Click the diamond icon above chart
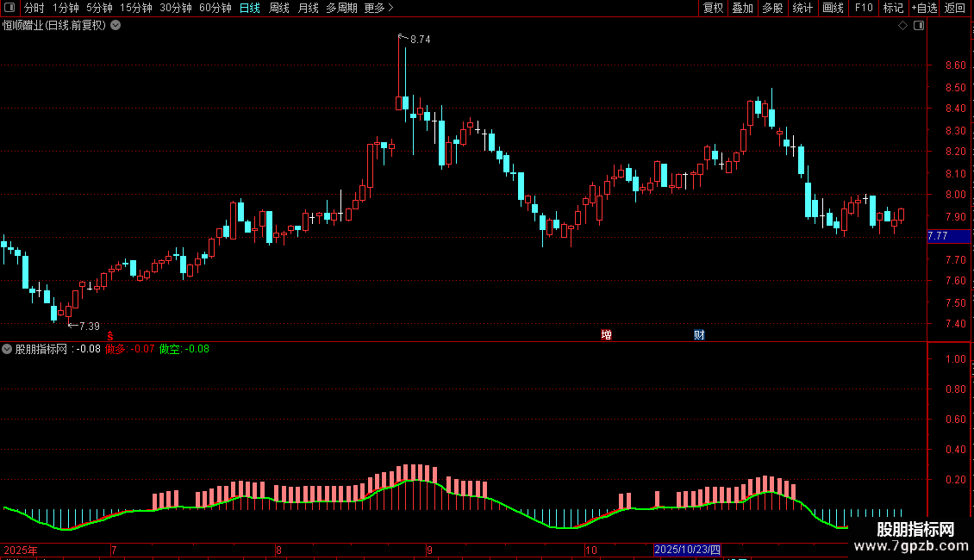Viewport: 974px width, 560px height. pyautogui.click(x=903, y=26)
